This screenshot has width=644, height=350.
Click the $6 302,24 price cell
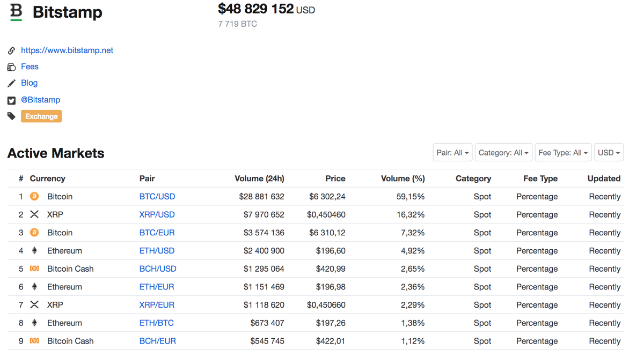[x=327, y=197]
